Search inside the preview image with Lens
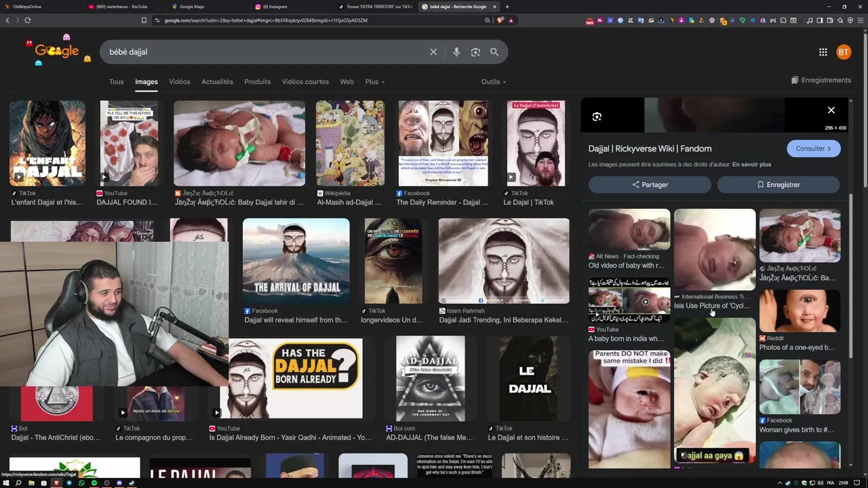 coord(597,117)
